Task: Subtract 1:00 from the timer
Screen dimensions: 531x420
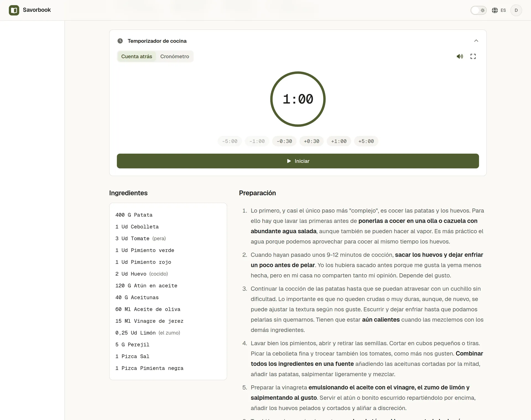Action: (257, 141)
